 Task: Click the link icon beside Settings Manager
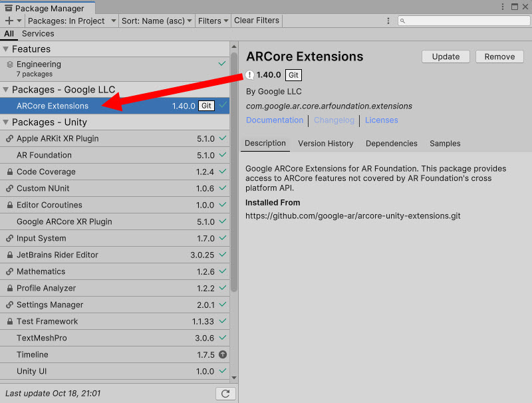click(10, 305)
